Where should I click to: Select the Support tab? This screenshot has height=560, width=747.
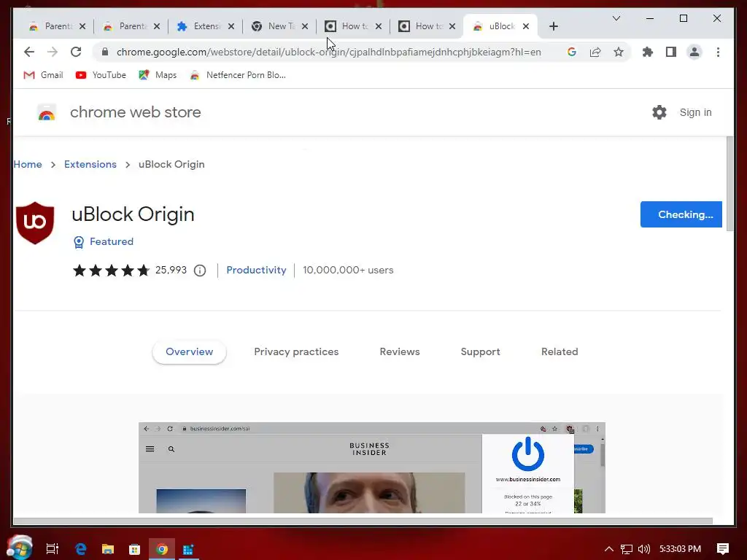point(480,352)
